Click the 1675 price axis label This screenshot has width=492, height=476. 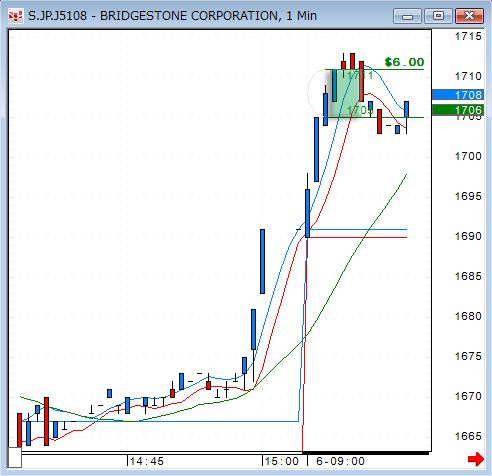(468, 356)
